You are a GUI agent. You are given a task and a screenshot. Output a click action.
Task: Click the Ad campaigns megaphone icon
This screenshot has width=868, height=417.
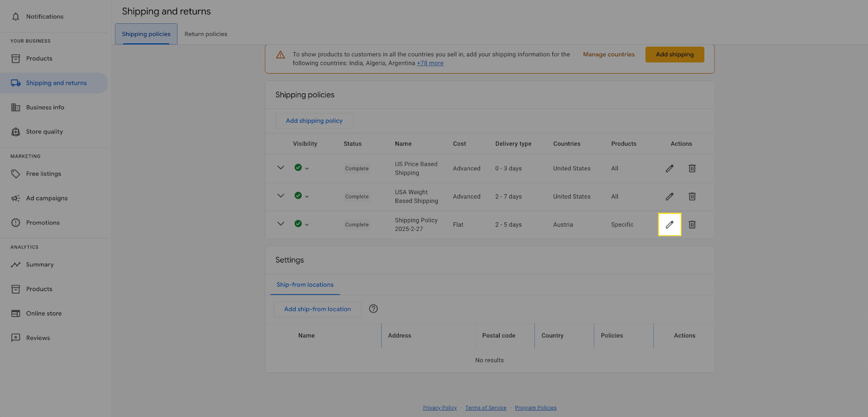point(16,198)
